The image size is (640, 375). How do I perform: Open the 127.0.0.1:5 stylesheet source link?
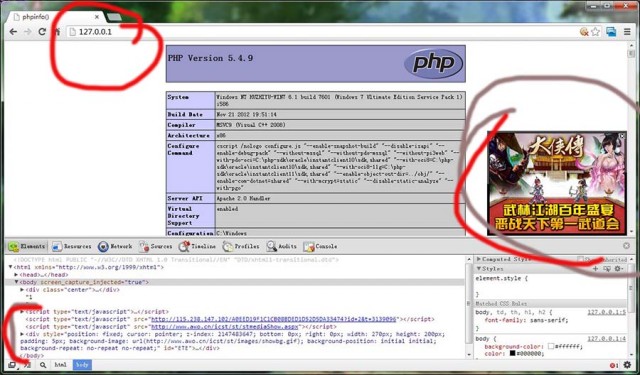[607, 312]
